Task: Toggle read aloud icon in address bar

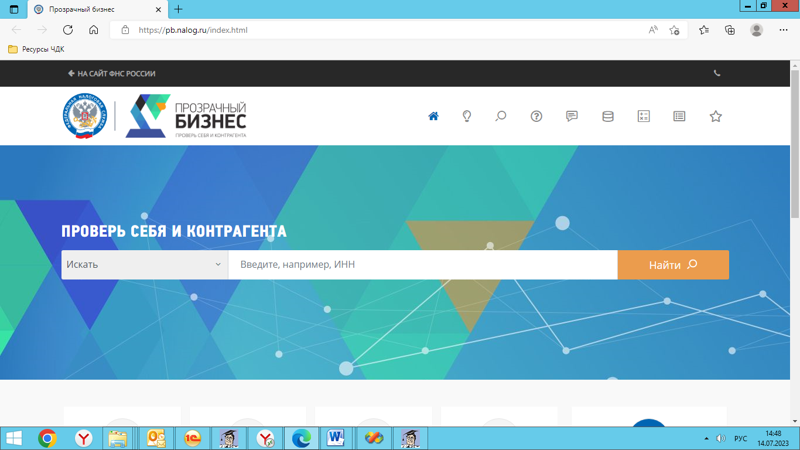Action: (x=653, y=30)
